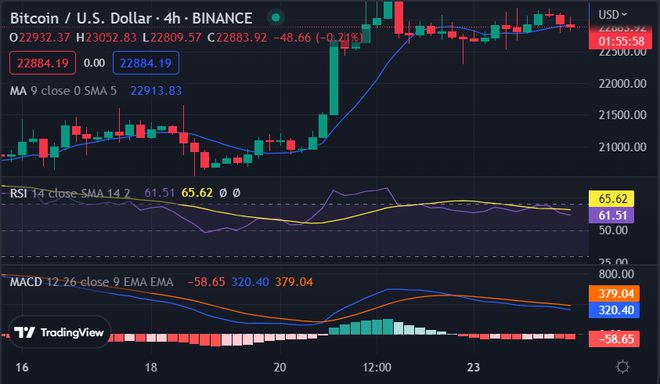The height and width of the screenshot is (384, 660).
Task: Click the Open value O22932.37
Action: pos(40,37)
